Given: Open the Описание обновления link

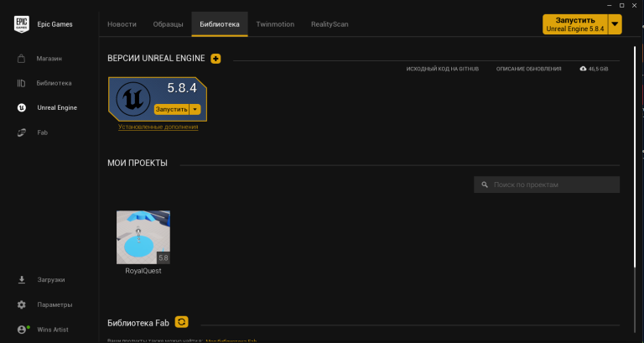Looking at the screenshot, I should point(528,69).
